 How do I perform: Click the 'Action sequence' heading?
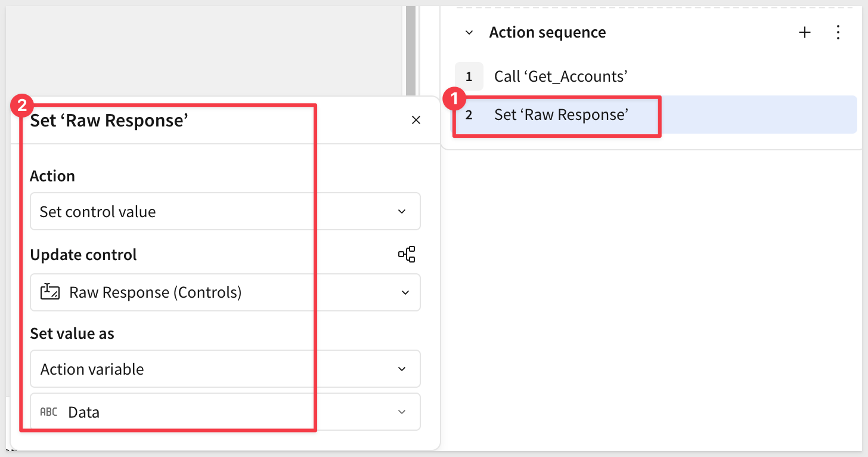point(547,33)
